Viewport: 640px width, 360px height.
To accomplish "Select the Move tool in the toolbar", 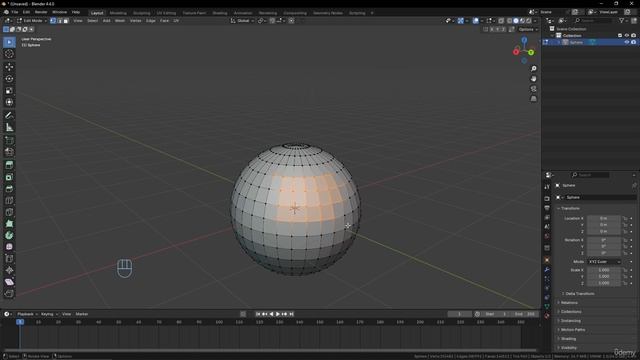I will click(9, 67).
